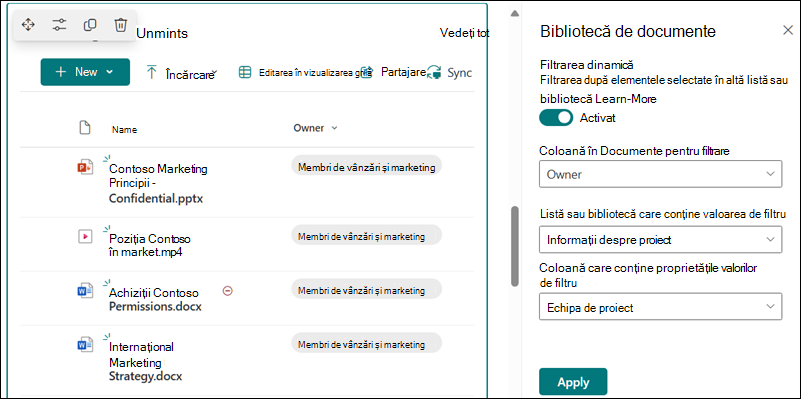This screenshot has height=399, width=801.
Task: Click the Partajare share icon
Action: [367, 73]
